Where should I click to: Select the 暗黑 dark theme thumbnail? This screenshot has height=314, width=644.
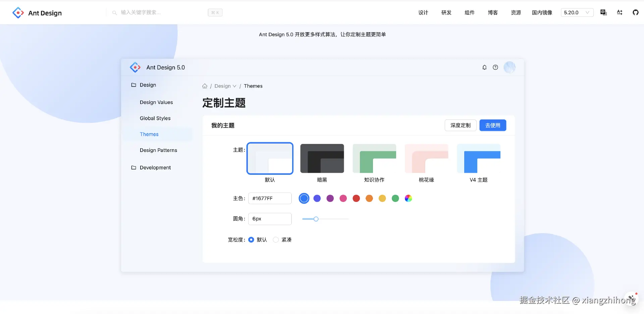(x=322, y=158)
